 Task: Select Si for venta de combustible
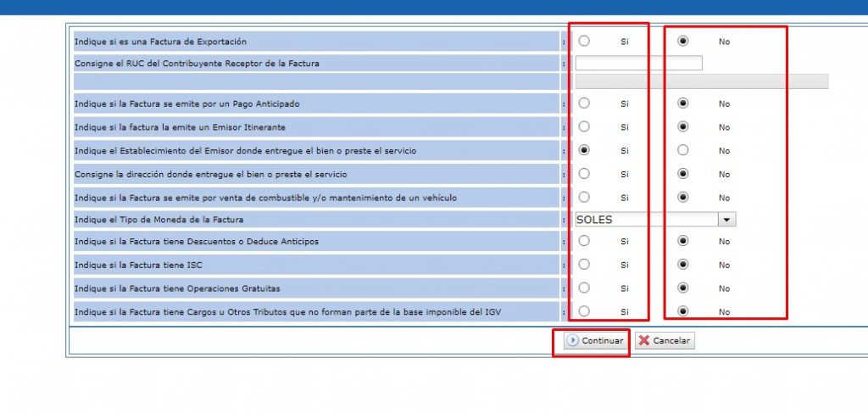[584, 198]
